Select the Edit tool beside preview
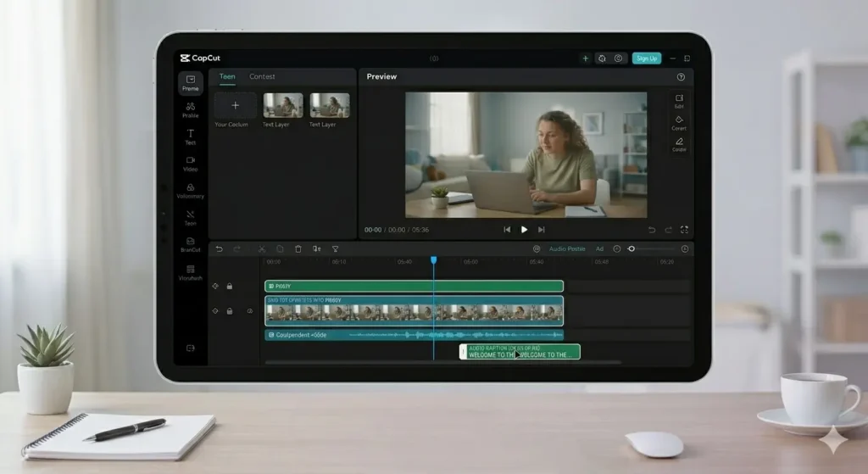 [679, 101]
